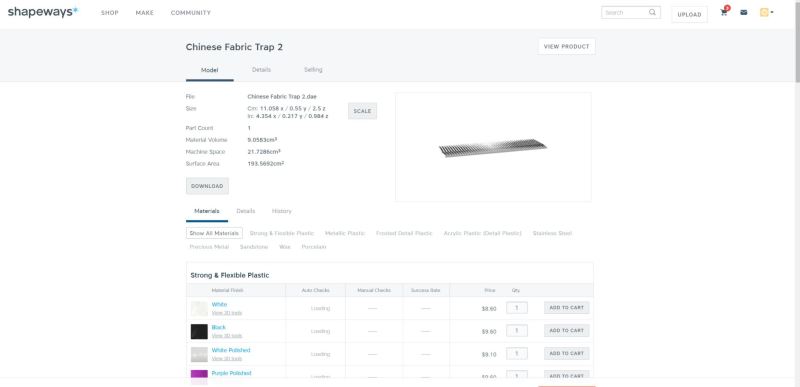
Task: Click the SCALE button
Action: tap(362, 111)
